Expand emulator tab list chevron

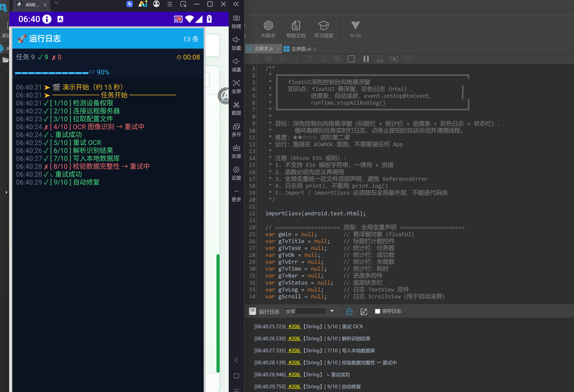pos(56,3)
